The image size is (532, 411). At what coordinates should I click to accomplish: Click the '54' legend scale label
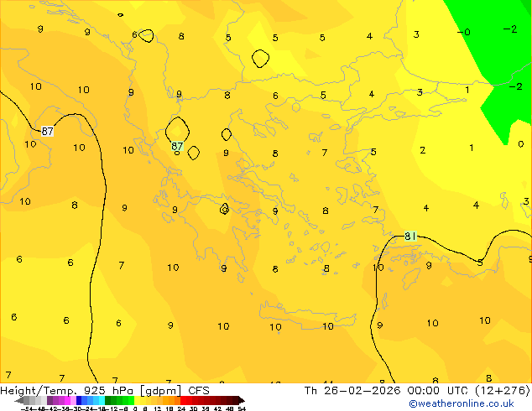[242, 408]
